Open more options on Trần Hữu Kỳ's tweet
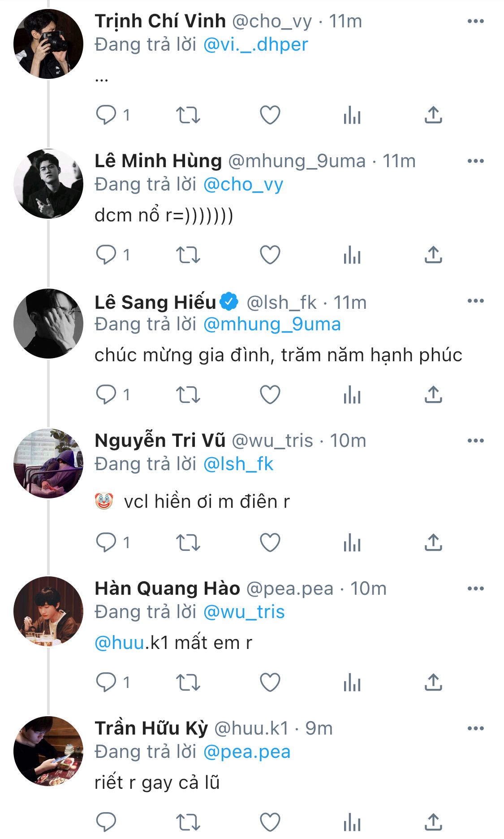This screenshot has height=839, width=504. [x=475, y=728]
